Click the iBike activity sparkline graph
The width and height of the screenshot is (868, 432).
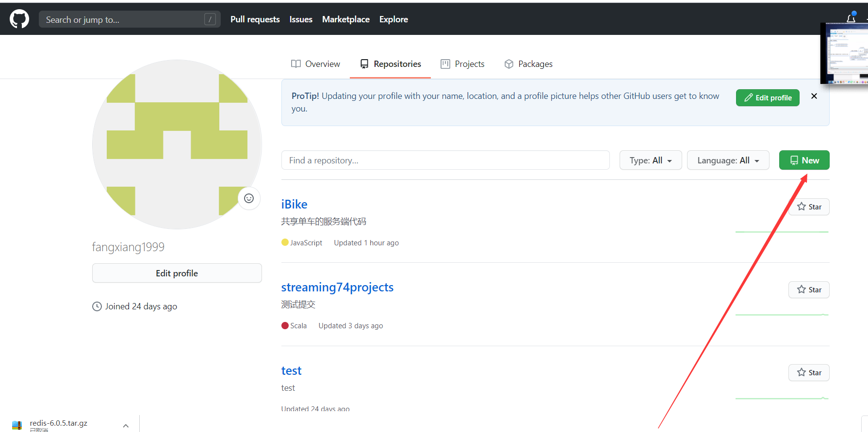pyautogui.click(x=782, y=232)
